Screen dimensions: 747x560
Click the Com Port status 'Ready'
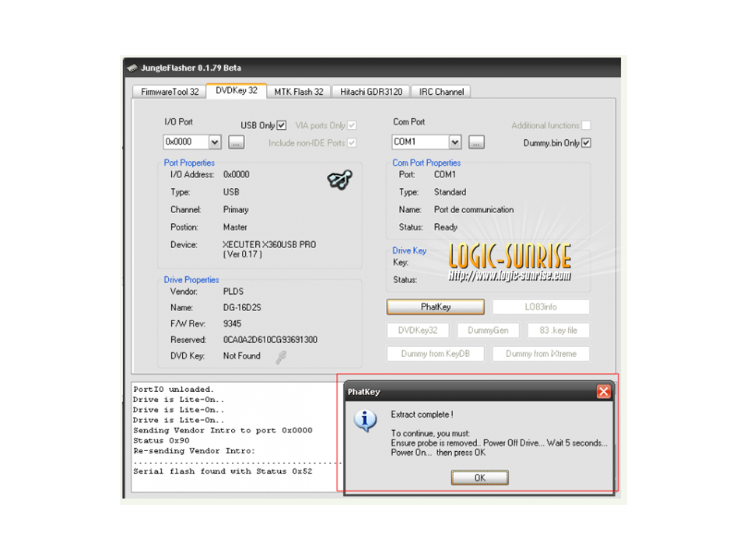tap(445, 227)
